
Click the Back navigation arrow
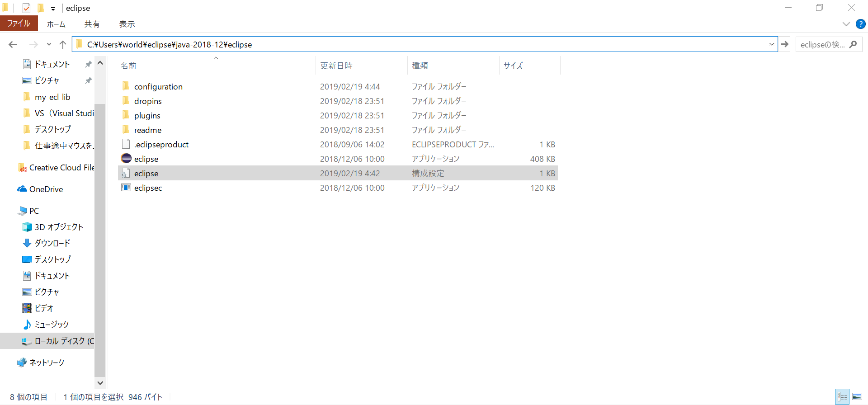[x=13, y=44]
